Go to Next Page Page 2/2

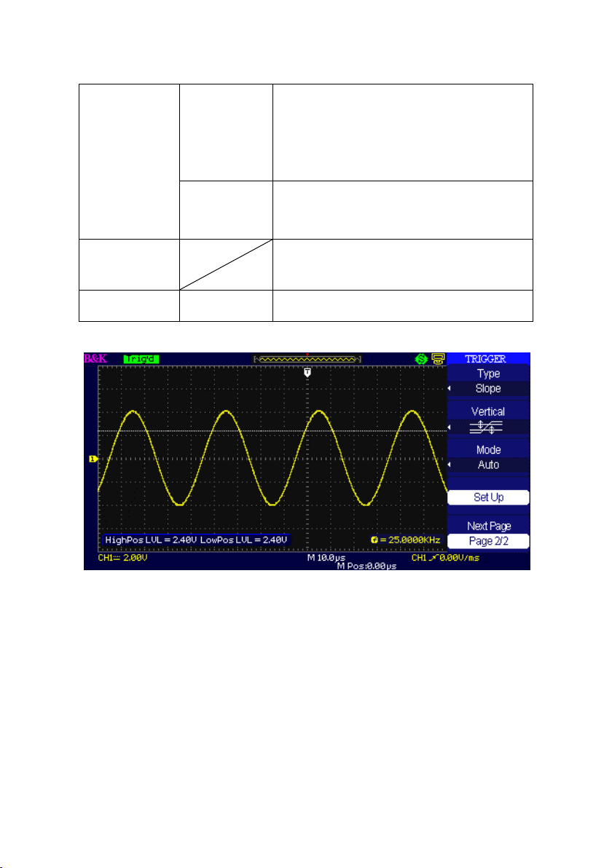click(x=488, y=534)
